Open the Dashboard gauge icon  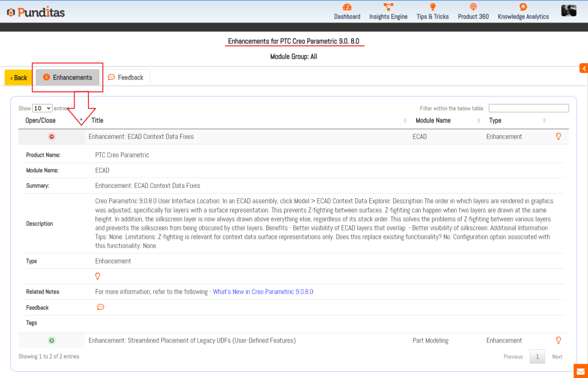tap(347, 7)
